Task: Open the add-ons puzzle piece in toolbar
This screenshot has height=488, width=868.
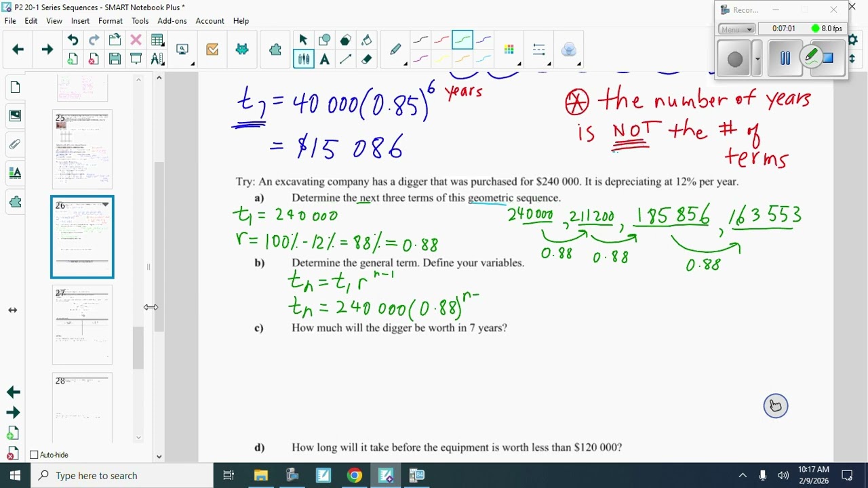Action: tap(275, 49)
